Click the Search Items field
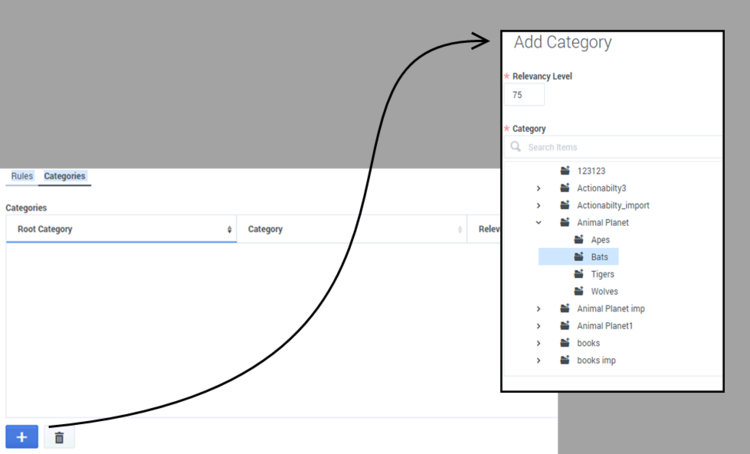 click(x=620, y=147)
